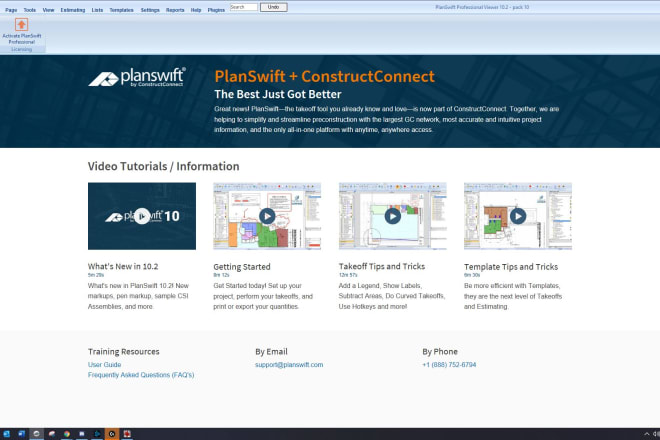The width and height of the screenshot is (660, 440).
Task: Open the Estimating menu
Action: [72, 10]
